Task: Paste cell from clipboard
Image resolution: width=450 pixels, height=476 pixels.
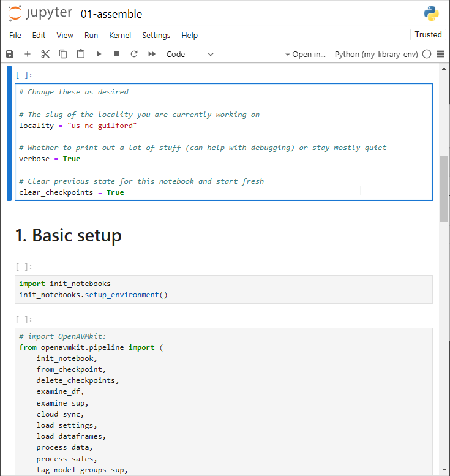Action: pos(81,54)
